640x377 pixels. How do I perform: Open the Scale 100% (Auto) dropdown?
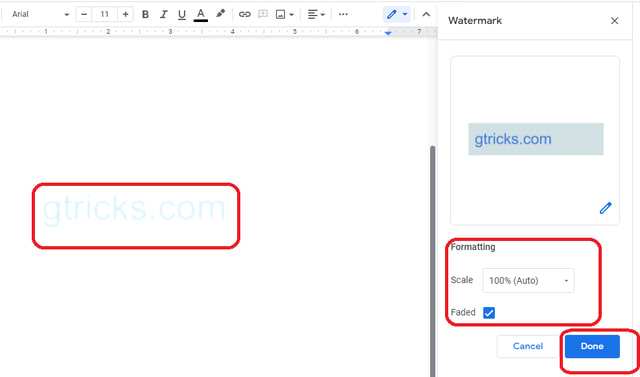tap(528, 280)
